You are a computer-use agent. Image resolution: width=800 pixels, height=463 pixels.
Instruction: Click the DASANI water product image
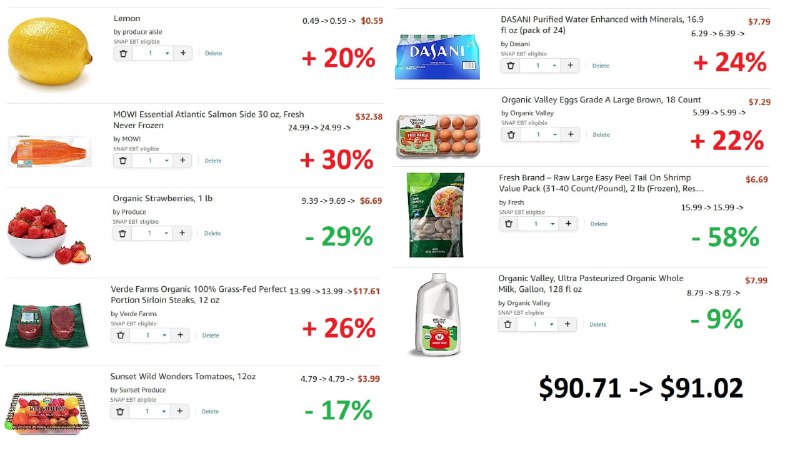(x=437, y=56)
